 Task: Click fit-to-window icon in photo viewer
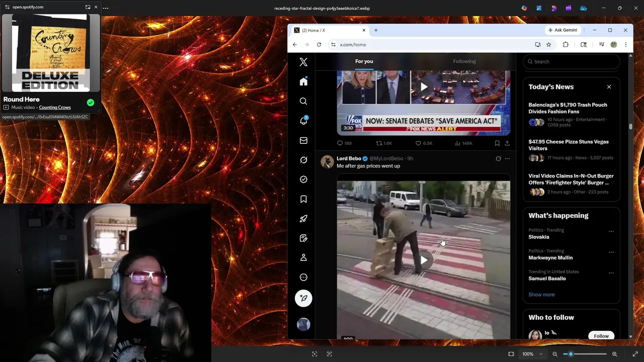pos(511,354)
